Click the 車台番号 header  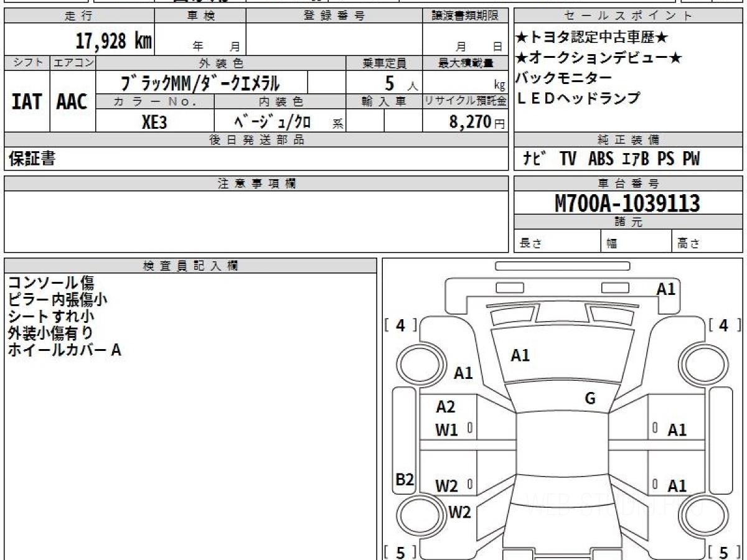628,184
